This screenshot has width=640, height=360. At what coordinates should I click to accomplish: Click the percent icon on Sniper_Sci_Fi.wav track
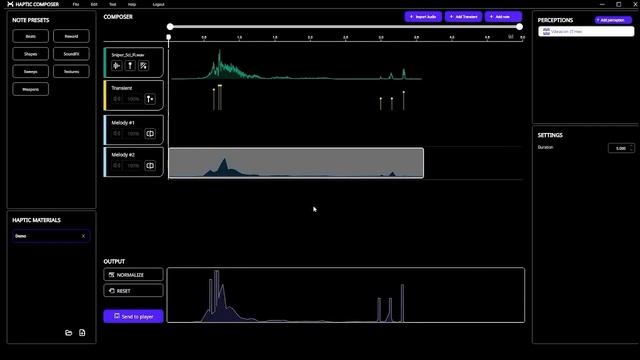pos(144,66)
